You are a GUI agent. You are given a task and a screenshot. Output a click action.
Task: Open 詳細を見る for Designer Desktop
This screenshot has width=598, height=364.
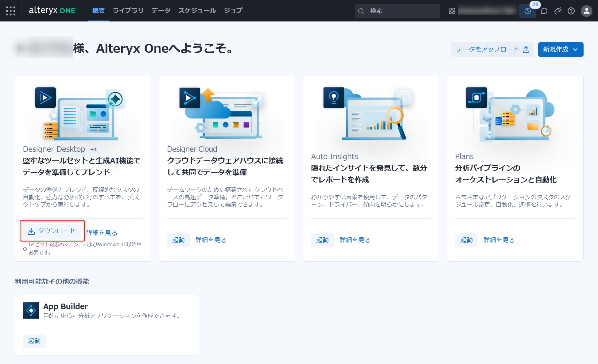click(x=102, y=233)
